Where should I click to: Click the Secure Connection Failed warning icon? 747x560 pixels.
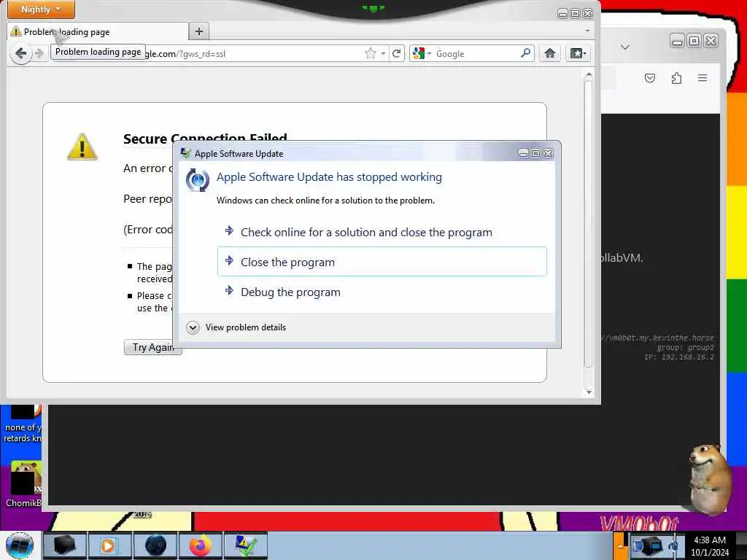82,146
